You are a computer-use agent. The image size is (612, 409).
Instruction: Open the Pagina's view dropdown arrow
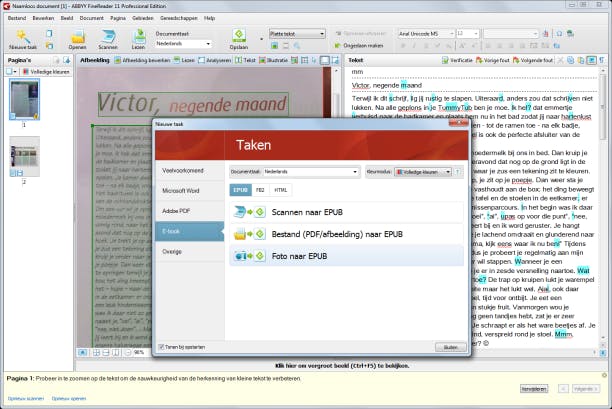pos(15,72)
